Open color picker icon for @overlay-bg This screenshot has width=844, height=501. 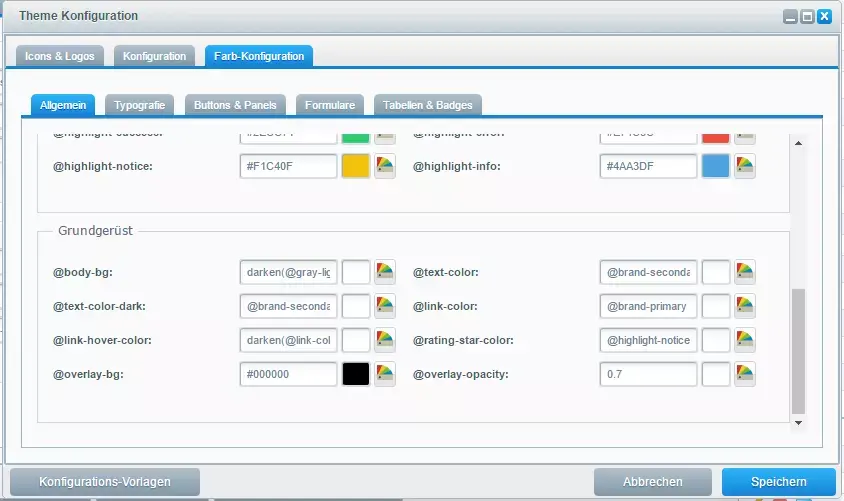(385, 374)
